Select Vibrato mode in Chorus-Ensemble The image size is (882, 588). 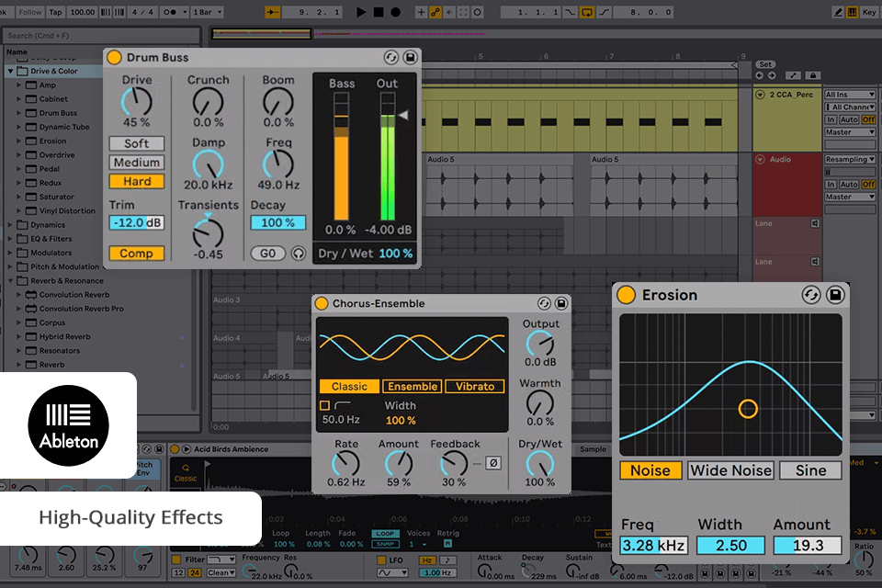[475, 387]
